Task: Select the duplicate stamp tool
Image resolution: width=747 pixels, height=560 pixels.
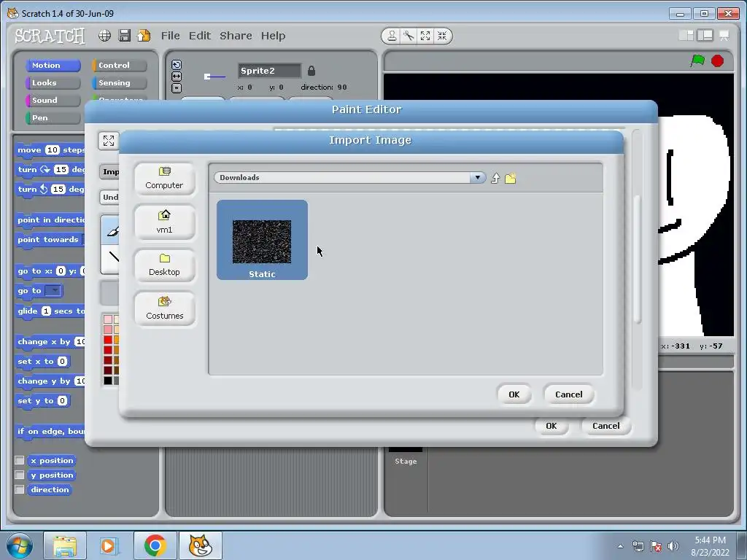Action: click(x=392, y=36)
